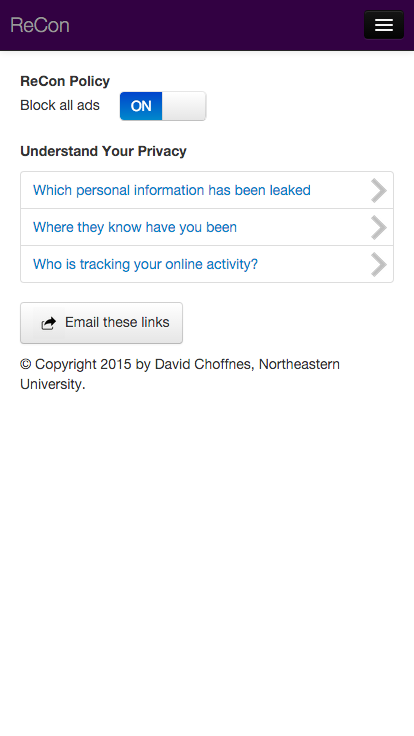This screenshot has width=414, height=736.
Task: Click the blue ON label of the switch
Action: pyautogui.click(x=141, y=106)
